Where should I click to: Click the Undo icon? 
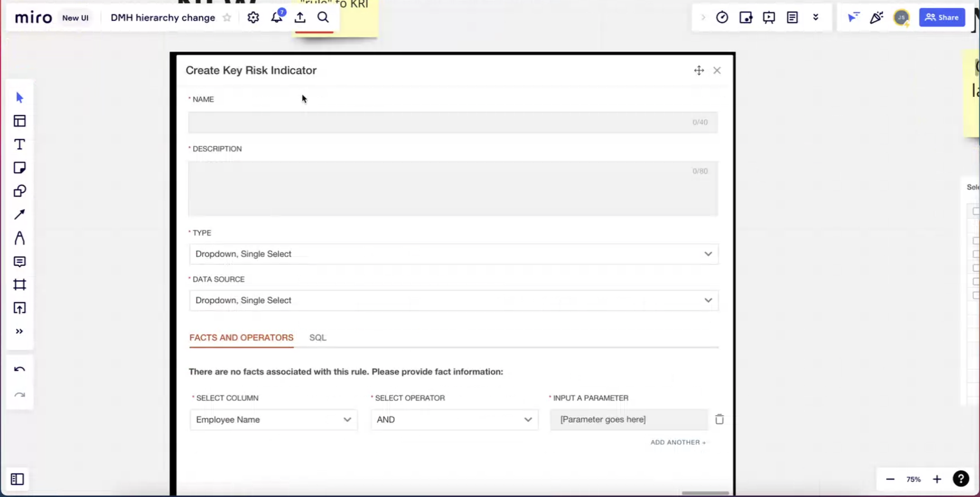[x=20, y=368]
